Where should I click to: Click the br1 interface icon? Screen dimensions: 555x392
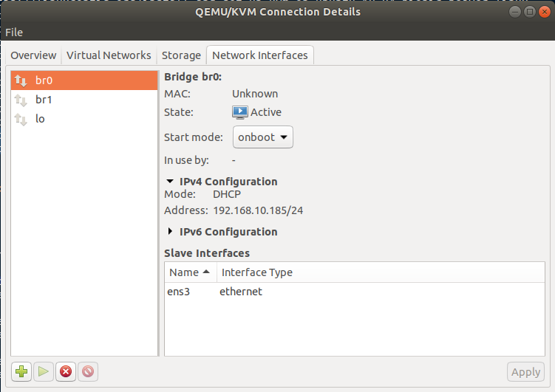click(21, 100)
